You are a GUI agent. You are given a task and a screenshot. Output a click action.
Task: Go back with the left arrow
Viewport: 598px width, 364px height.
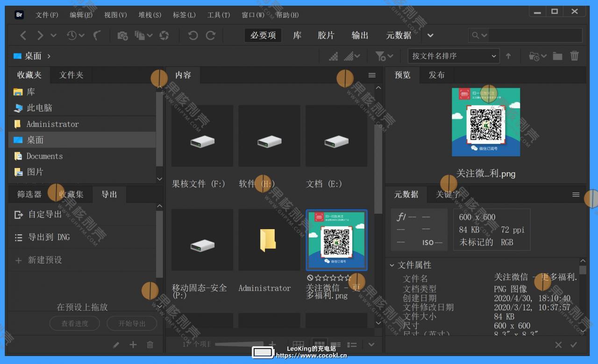coord(23,35)
